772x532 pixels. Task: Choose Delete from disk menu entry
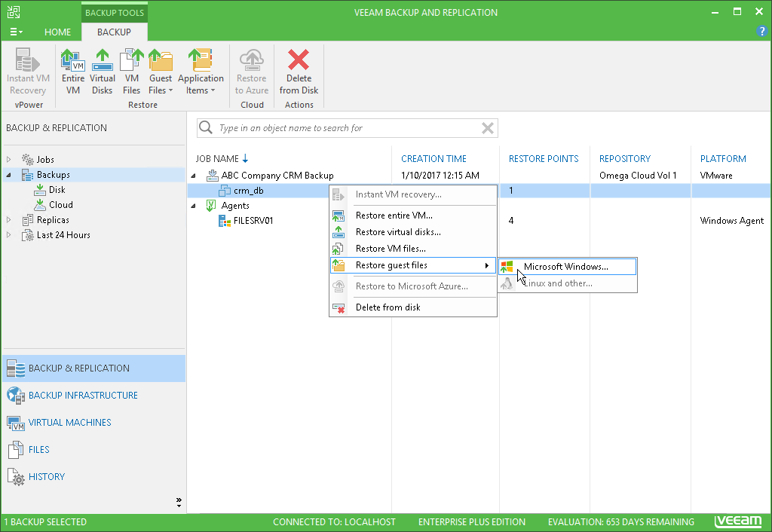pos(412,307)
